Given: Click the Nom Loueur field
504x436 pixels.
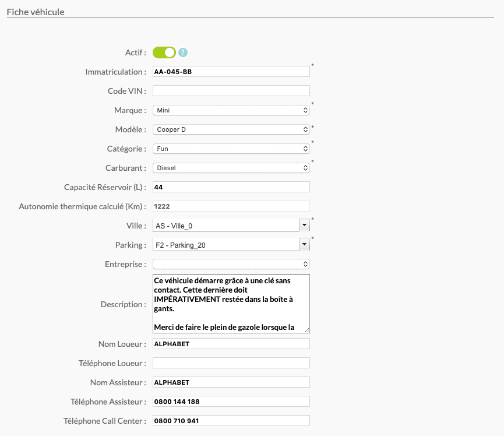Looking at the screenshot, I should tap(231, 344).
